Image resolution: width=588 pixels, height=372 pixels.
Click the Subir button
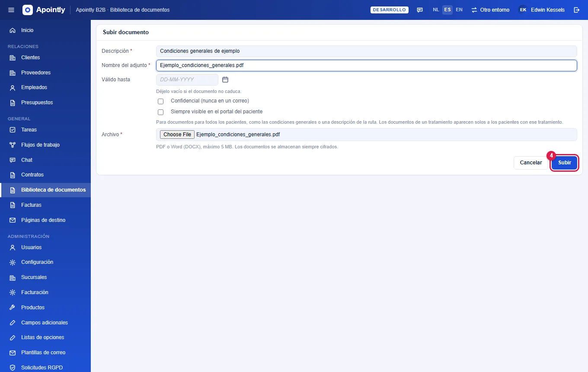(565, 163)
